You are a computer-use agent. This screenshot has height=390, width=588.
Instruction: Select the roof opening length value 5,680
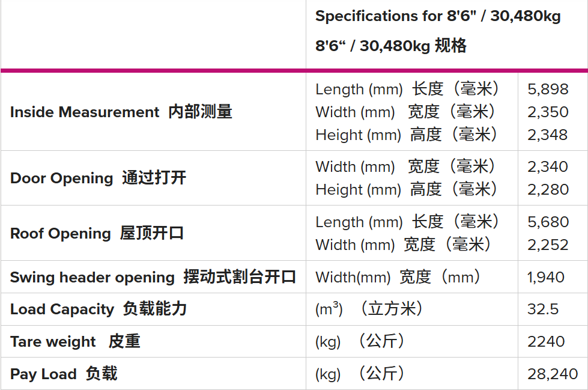[548, 222]
